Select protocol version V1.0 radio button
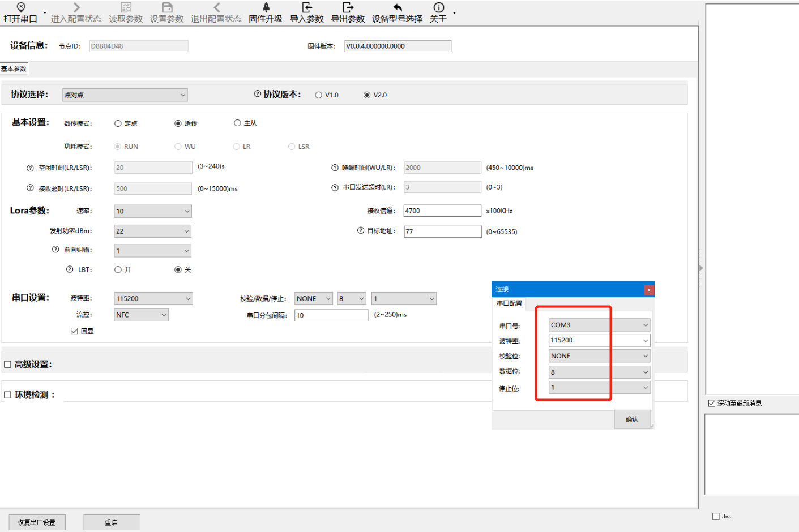Image resolution: width=799 pixels, height=532 pixels. (x=319, y=95)
